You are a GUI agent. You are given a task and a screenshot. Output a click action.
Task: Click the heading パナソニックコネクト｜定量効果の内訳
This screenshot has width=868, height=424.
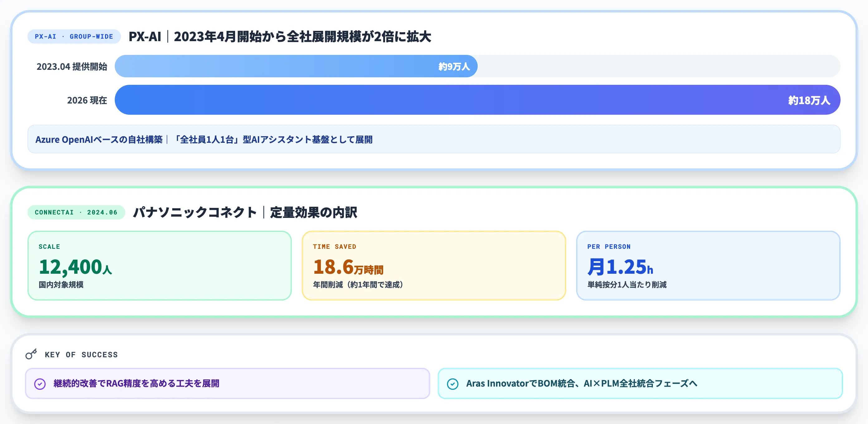245,212
